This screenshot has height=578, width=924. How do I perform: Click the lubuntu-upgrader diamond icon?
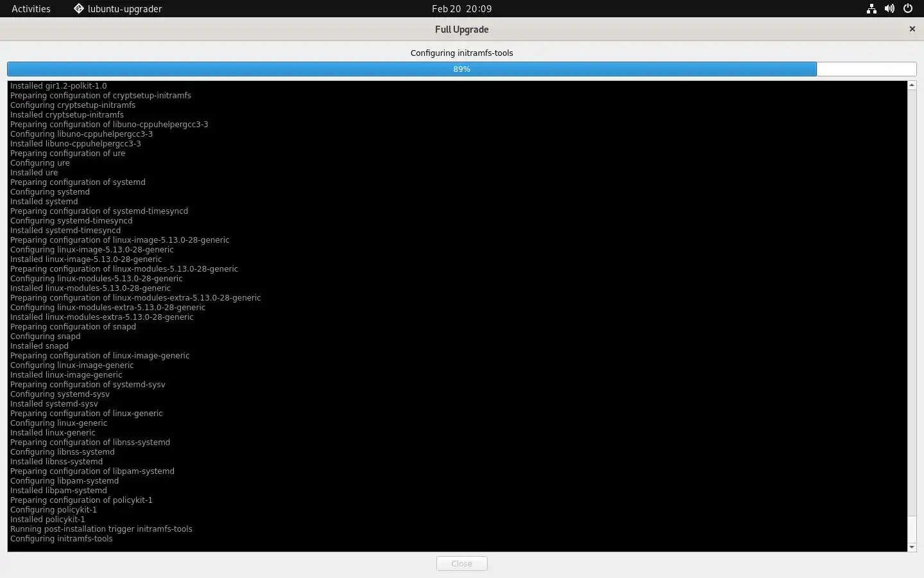79,8
